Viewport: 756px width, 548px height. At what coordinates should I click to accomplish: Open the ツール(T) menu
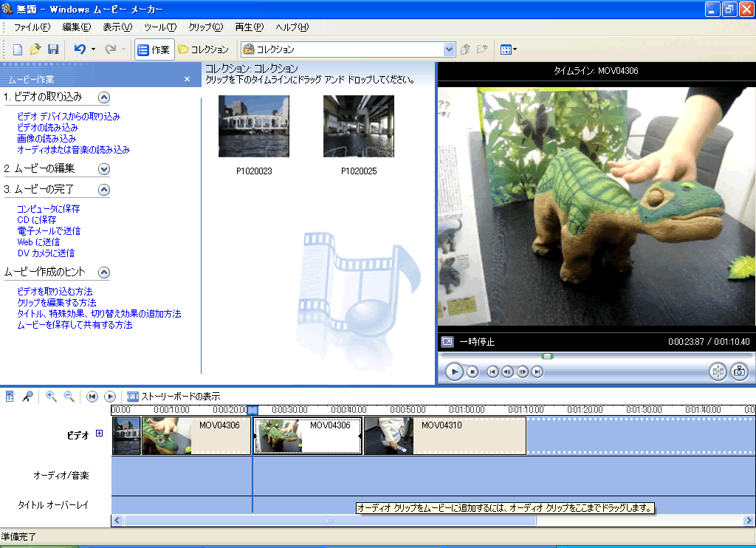click(x=159, y=27)
